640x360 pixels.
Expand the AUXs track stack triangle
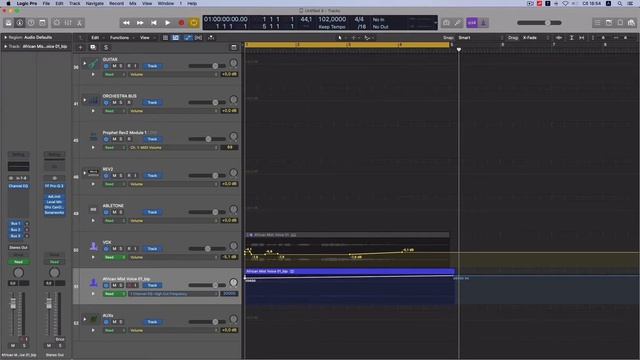click(85, 319)
